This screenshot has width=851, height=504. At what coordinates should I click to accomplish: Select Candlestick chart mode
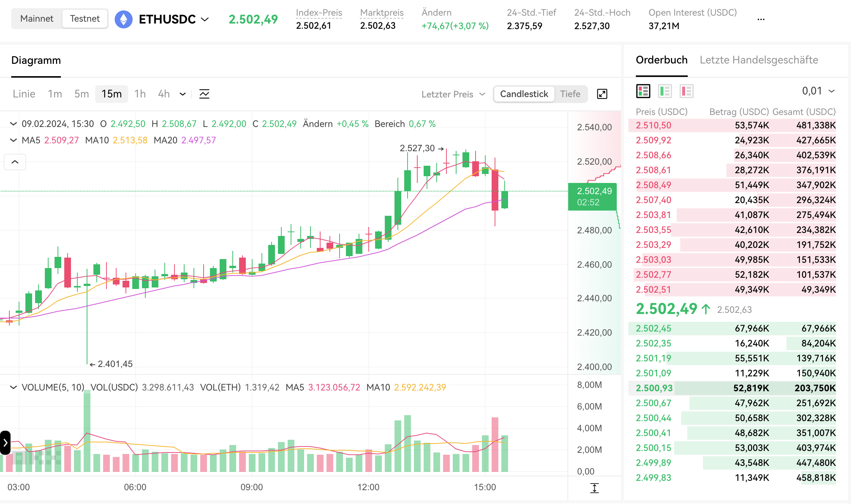tap(524, 94)
